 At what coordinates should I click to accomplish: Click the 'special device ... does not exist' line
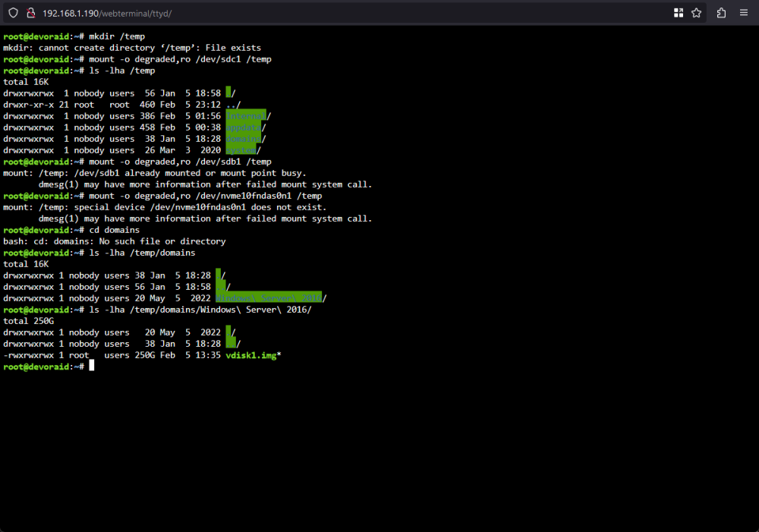pos(165,207)
